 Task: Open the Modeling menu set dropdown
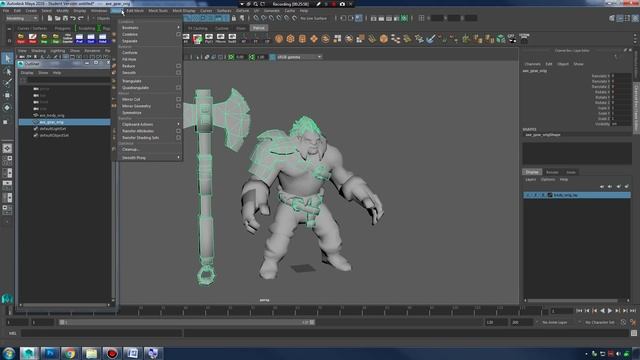coord(21,18)
